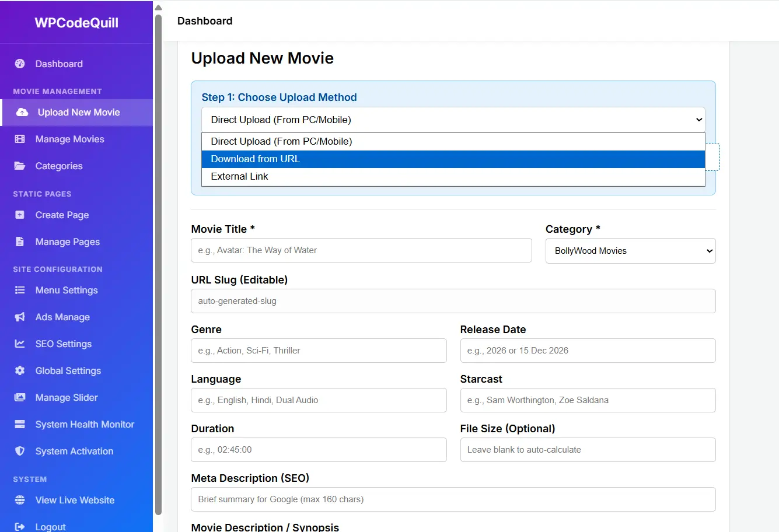
Task: Click the list icon beside Menu Settings
Action: click(x=20, y=290)
